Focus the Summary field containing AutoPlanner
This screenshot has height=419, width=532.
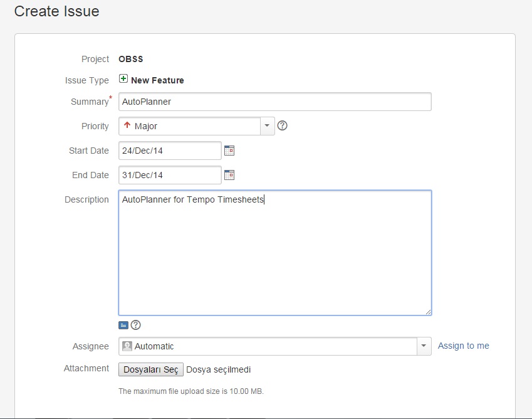tap(274, 102)
